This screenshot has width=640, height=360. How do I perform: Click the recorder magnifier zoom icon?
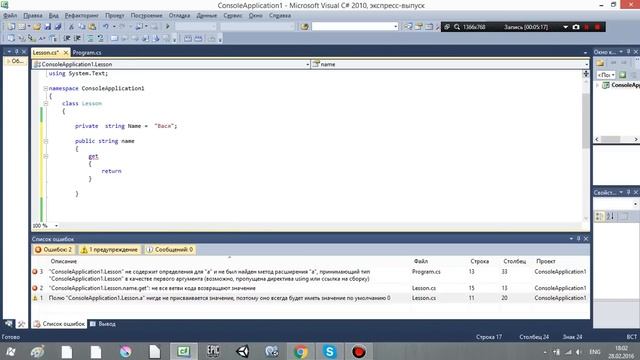click(457, 27)
